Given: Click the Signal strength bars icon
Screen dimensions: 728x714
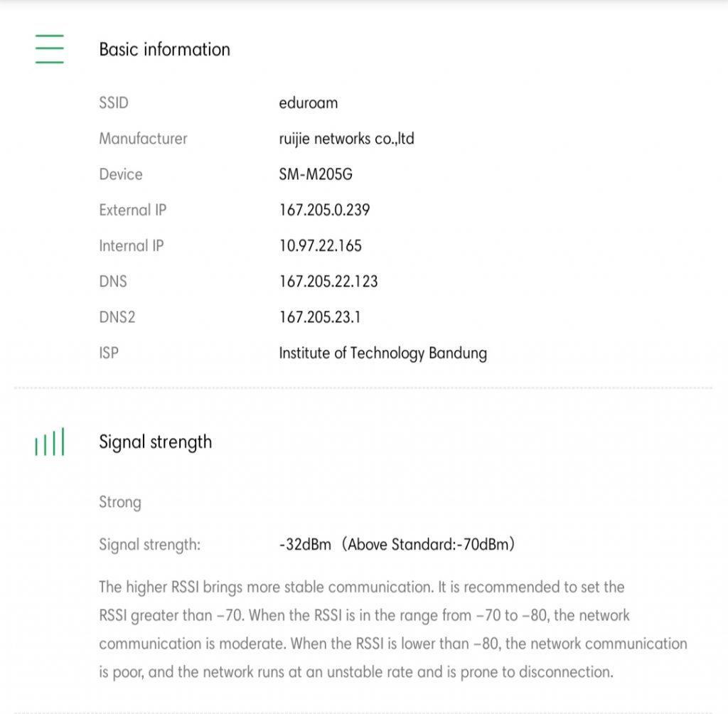Looking at the screenshot, I should click(49, 442).
